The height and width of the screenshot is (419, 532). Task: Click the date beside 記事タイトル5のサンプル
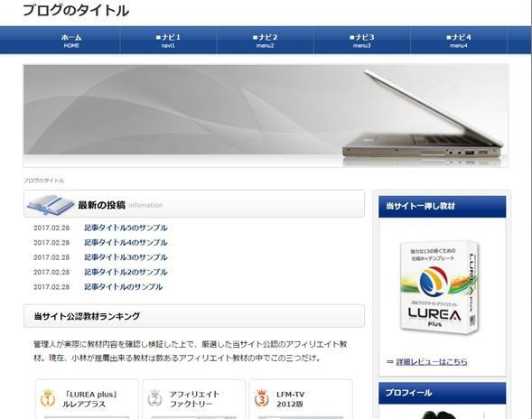[51, 228]
